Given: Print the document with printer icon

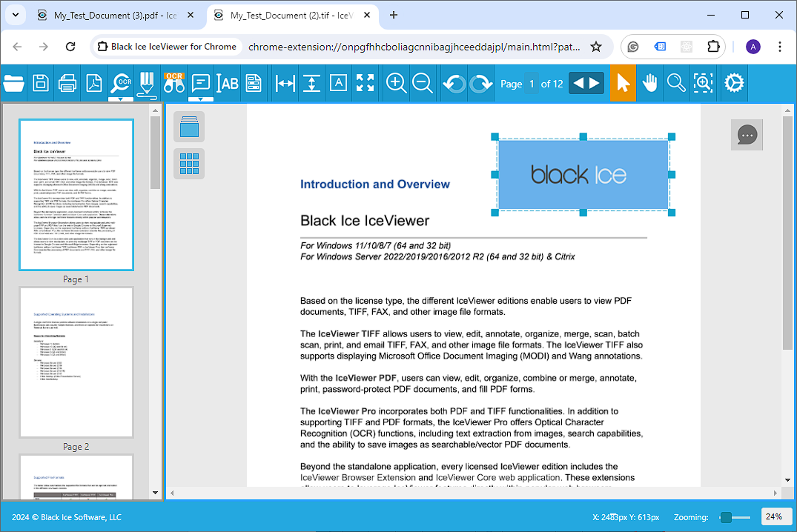Looking at the screenshot, I should click(x=67, y=83).
